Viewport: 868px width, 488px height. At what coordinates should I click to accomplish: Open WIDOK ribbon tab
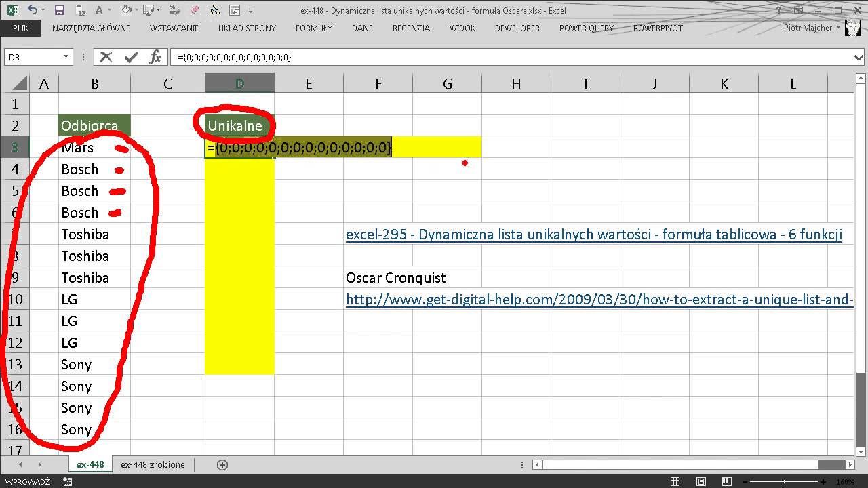[x=462, y=28]
